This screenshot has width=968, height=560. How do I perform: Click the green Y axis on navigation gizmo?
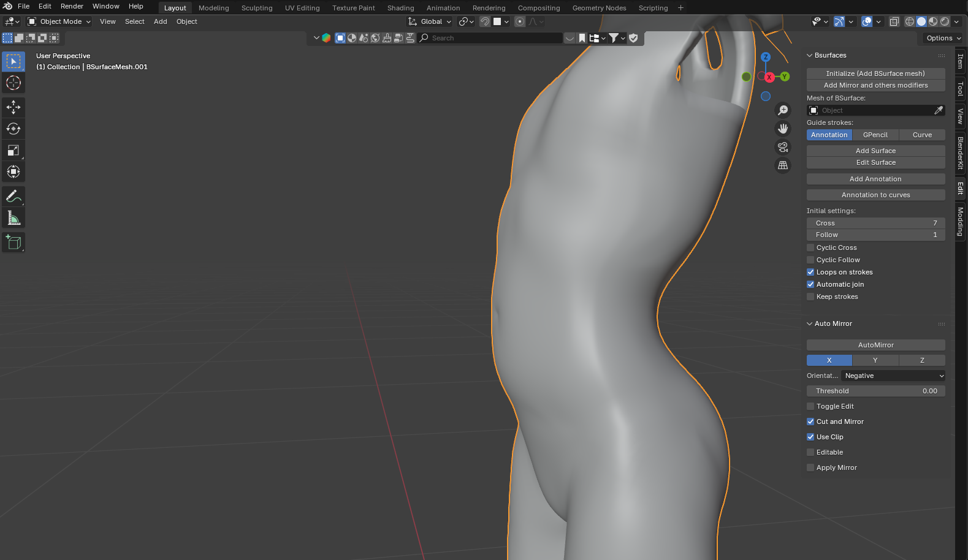coord(785,77)
